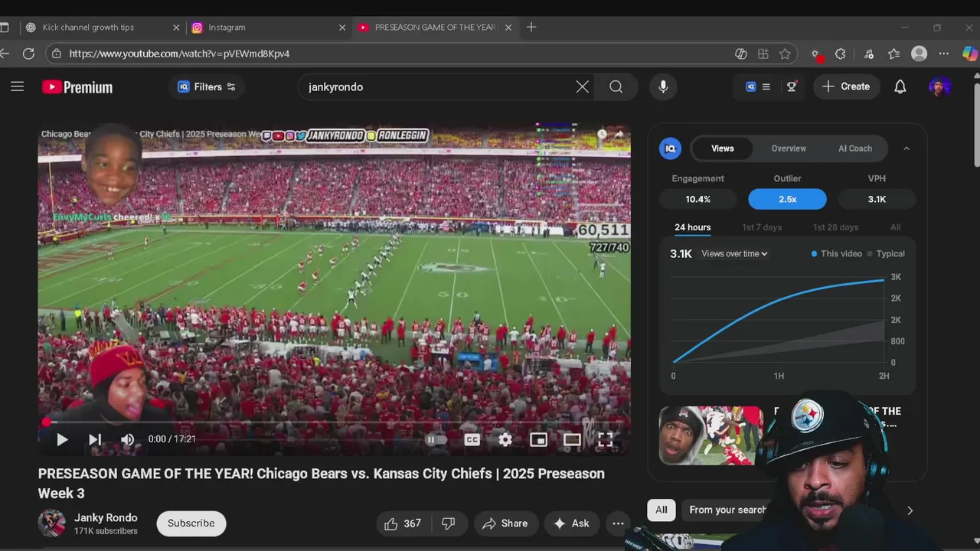This screenshot has height=551, width=980.
Task: Share the video
Action: 505,523
